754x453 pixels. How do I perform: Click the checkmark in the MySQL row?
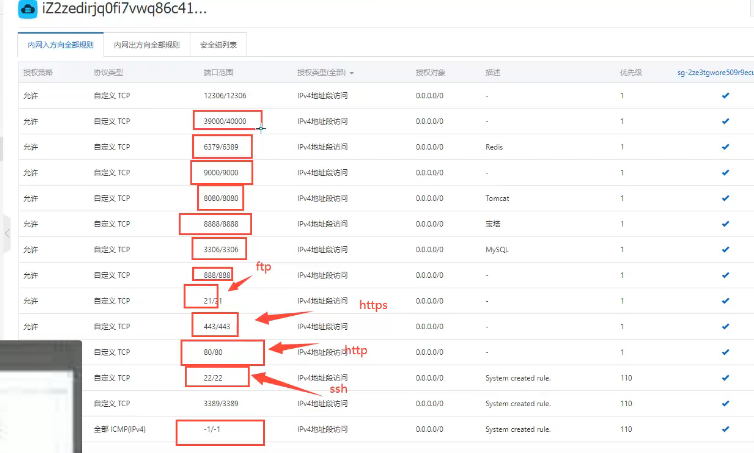coord(725,250)
